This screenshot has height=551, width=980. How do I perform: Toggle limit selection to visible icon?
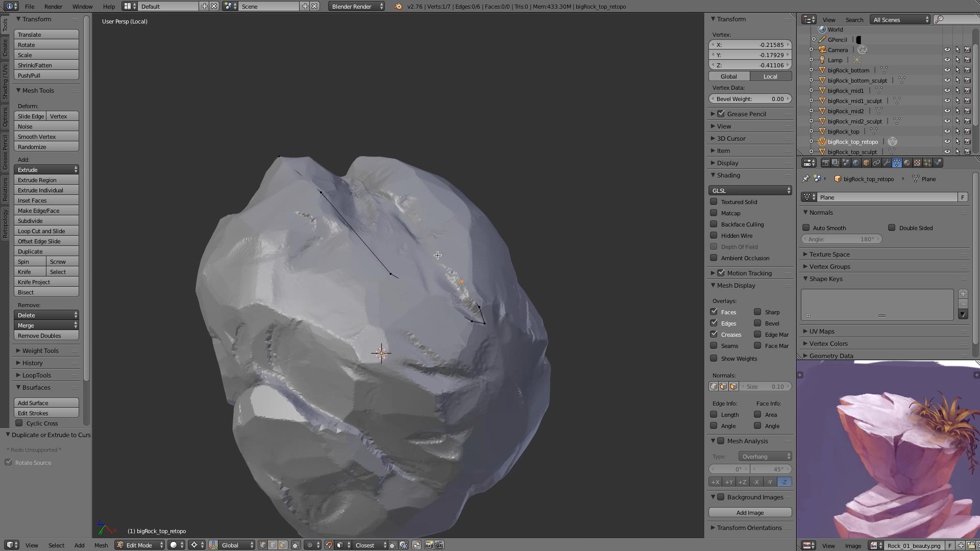[x=296, y=545]
